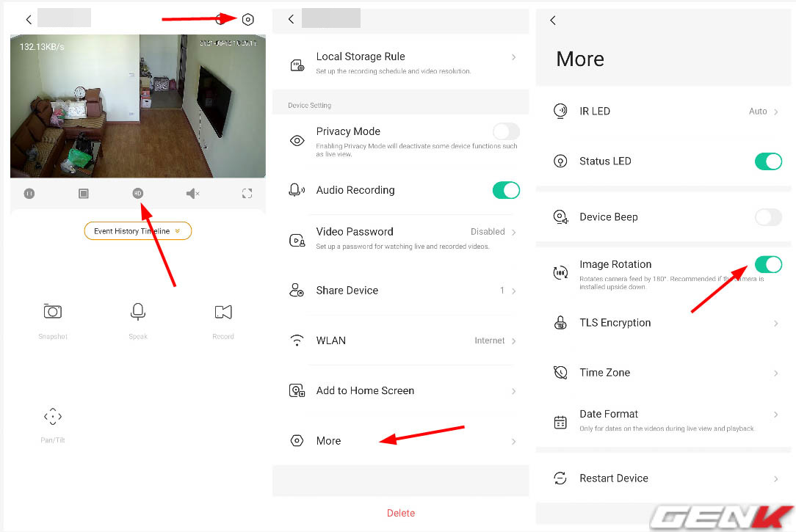This screenshot has height=532, width=796.
Task: Enter fullscreen live view
Action: pyautogui.click(x=247, y=194)
